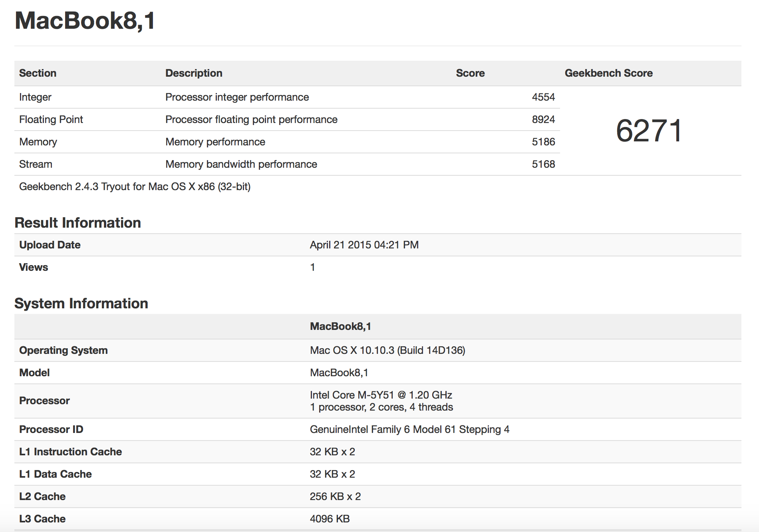Click 'Memory performance' description
The image size is (759, 532).
coord(215,142)
